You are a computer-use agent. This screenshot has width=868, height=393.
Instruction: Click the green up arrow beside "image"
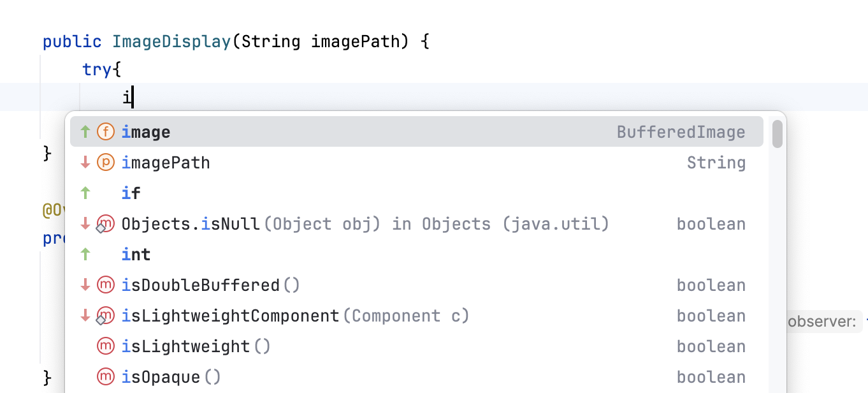(85, 131)
